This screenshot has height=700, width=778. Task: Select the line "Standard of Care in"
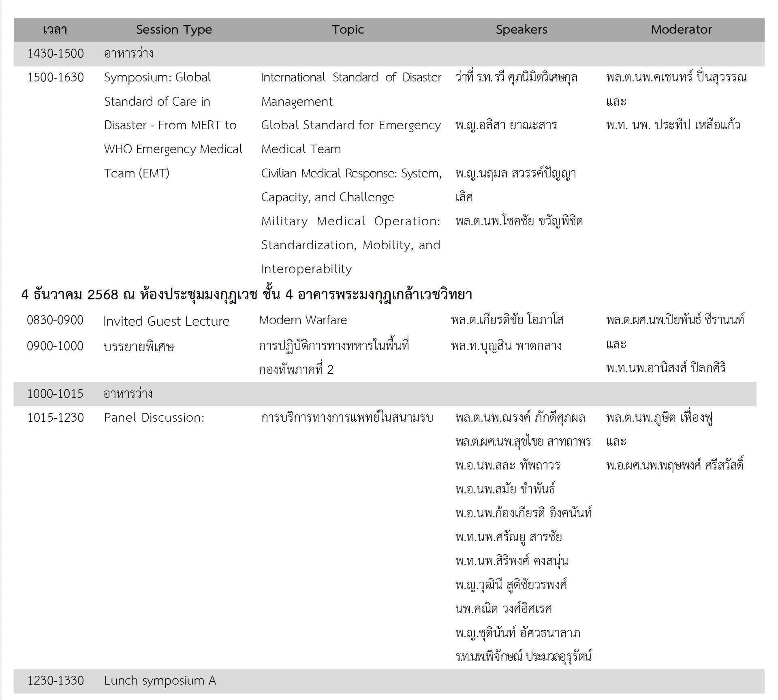tap(157, 101)
